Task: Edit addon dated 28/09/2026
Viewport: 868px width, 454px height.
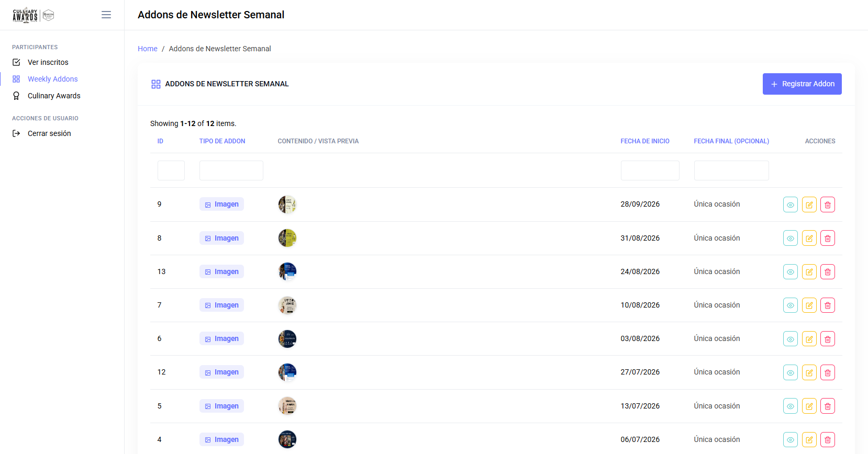Action: point(809,205)
